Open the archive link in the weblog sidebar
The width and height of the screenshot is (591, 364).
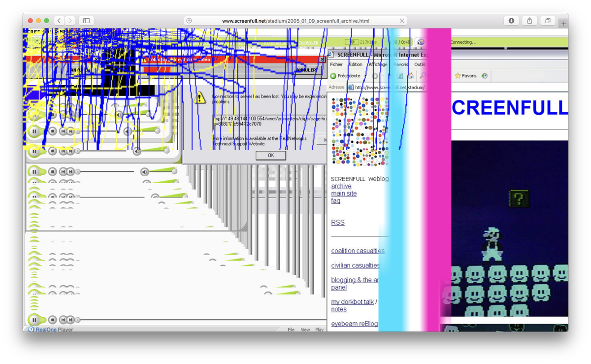[x=341, y=186]
